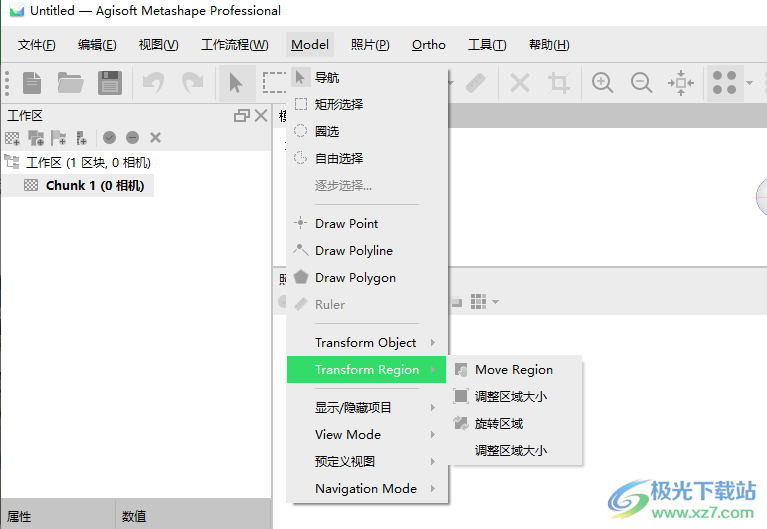Click Remove items X icon in workspace

(156, 138)
